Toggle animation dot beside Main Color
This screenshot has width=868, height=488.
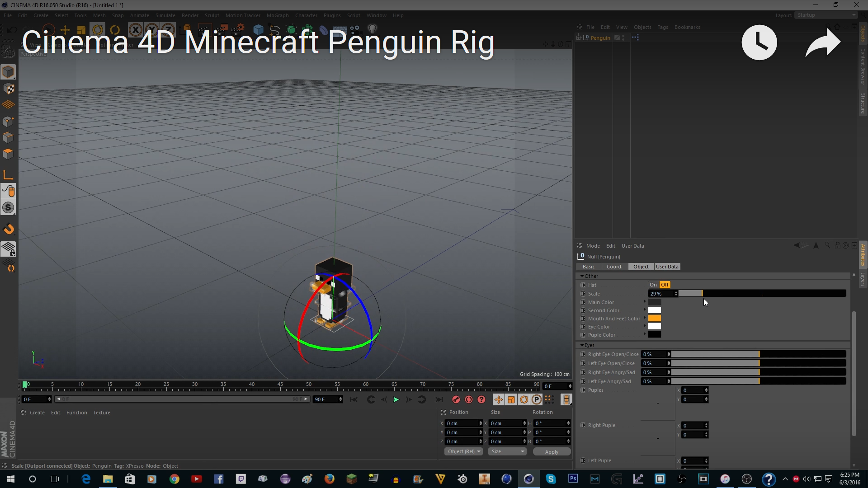[583, 302]
